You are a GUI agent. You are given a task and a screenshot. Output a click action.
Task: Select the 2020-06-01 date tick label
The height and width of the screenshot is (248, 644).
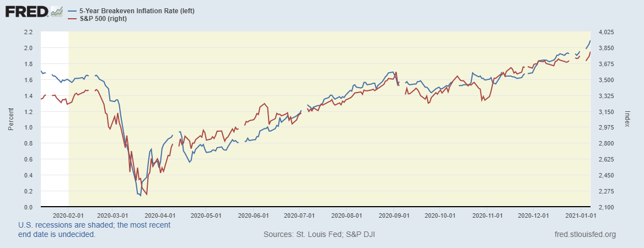[x=255, y=215]
